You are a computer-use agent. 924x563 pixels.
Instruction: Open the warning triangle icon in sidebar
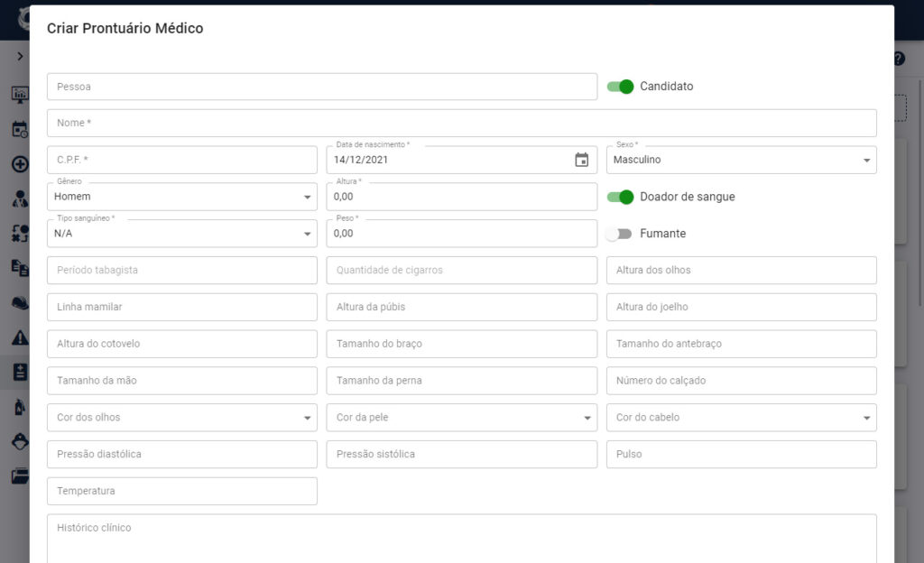(x=20, y=337)
